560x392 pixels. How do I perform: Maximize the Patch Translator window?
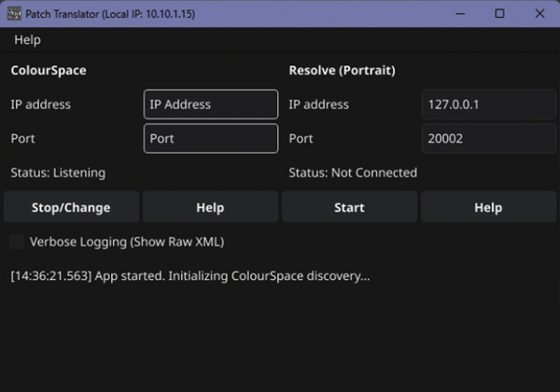click(x=499, y=13)
